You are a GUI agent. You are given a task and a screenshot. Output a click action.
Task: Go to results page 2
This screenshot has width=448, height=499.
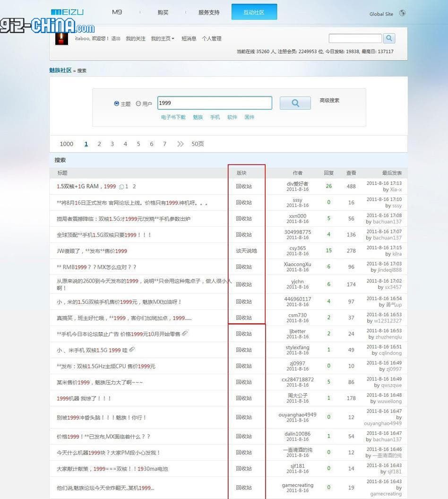[x=99, y=144]
